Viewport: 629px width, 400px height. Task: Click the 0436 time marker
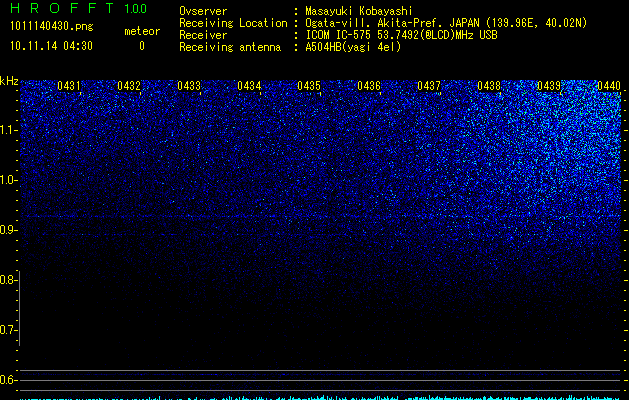(x=369, y=85)
